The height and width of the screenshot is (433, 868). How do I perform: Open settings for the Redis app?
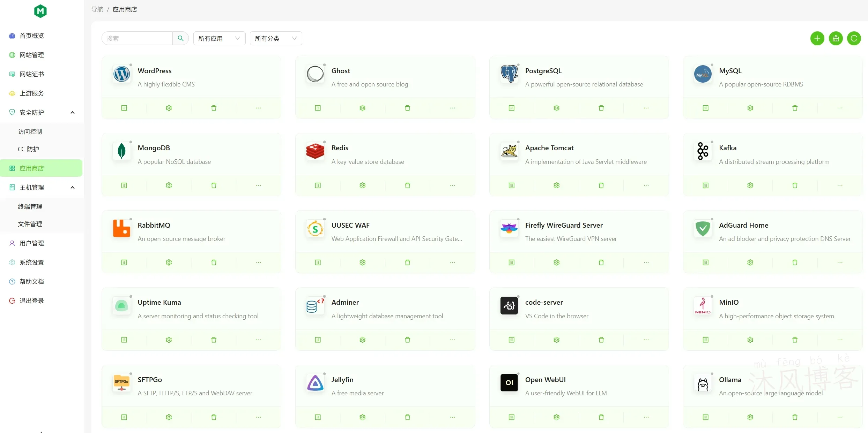362,185
